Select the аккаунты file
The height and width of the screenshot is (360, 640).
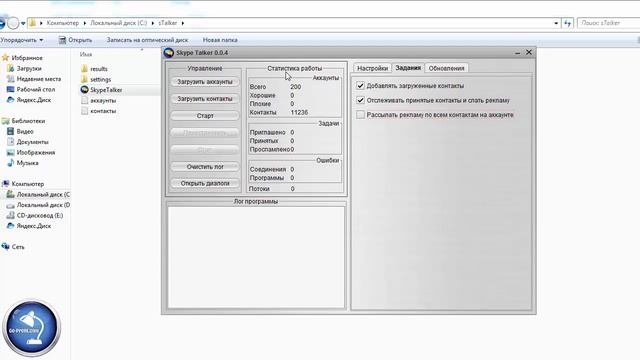pyautogui.click(x=103, y=100)
